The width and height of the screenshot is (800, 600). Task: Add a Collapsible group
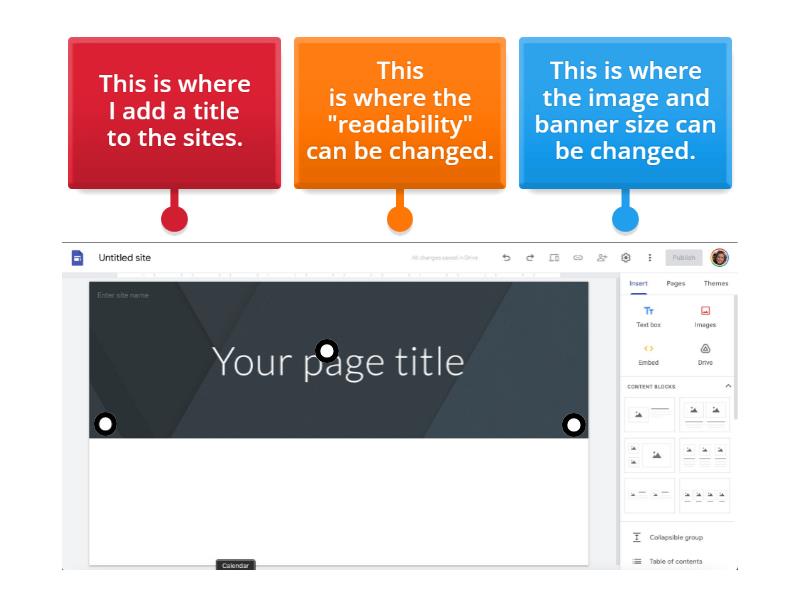675,538
